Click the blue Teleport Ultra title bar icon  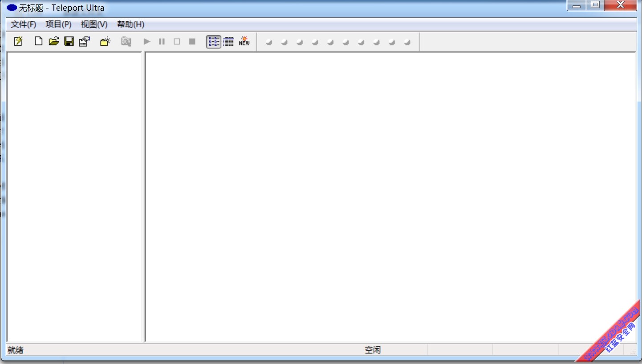click(12, 8)
